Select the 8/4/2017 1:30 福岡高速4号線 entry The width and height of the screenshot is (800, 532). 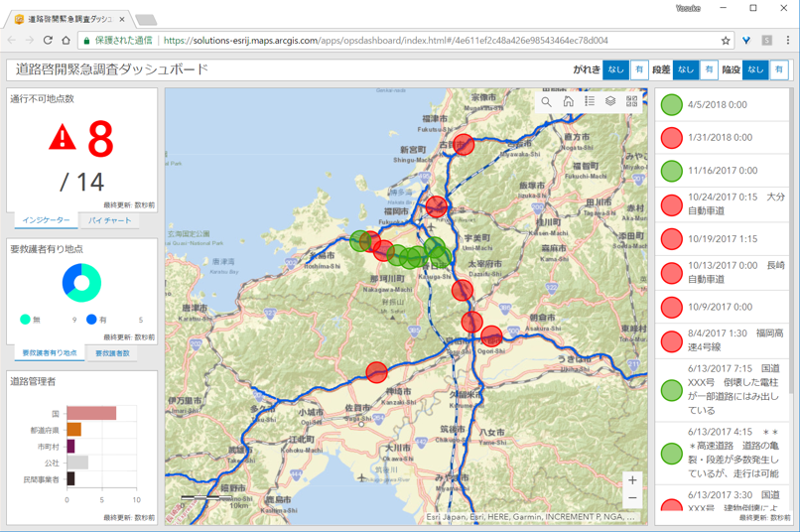(x=722, y=340)
